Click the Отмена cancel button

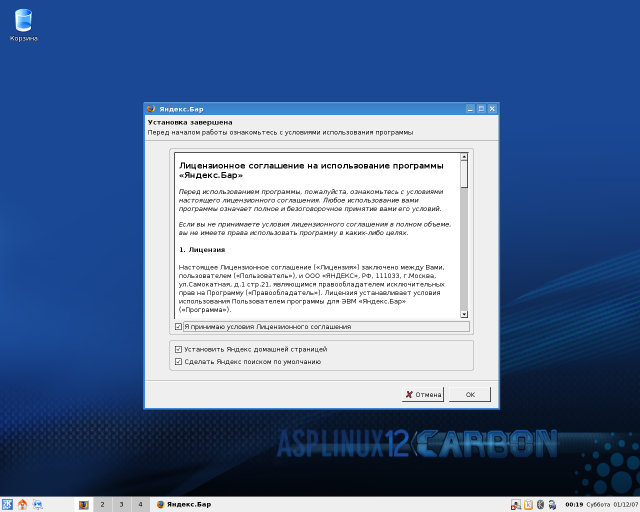[x=423, y=394]
